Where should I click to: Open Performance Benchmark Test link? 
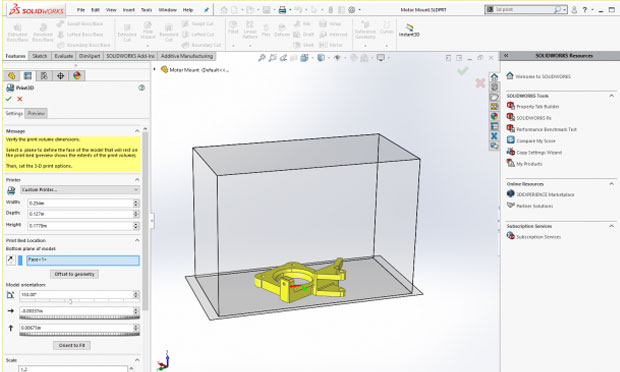coord(546,129)
